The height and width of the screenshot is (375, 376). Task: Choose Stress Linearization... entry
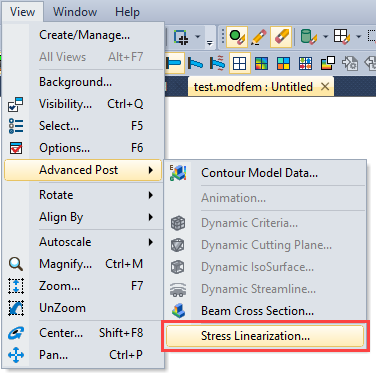[265, 336]
